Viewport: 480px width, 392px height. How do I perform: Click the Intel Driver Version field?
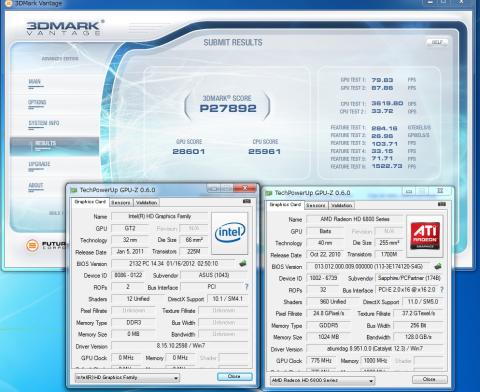[180, 346]
